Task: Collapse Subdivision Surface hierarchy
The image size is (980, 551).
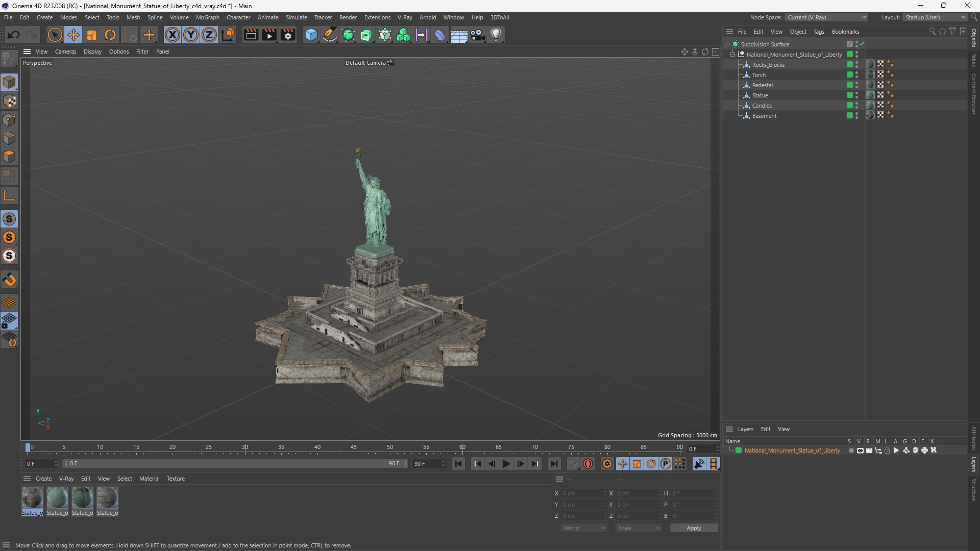Action: (727, 44)
